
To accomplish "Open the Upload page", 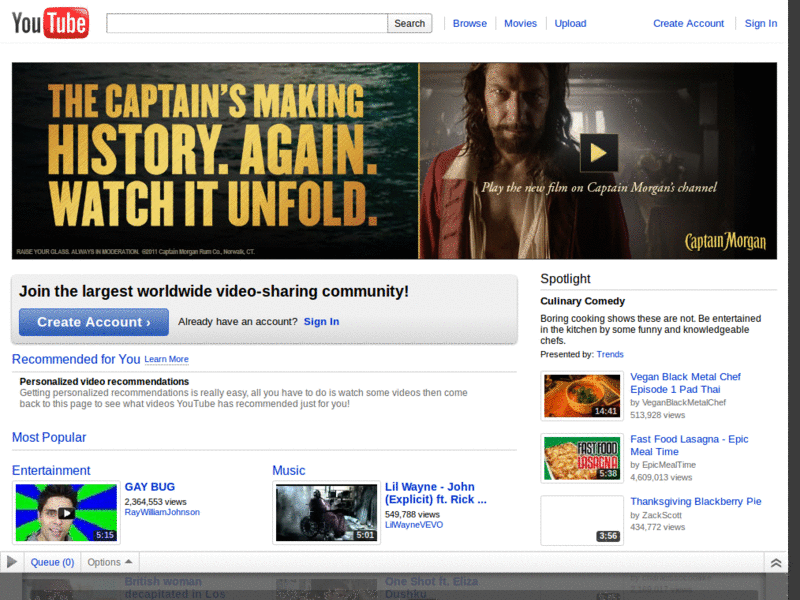I will pyautogui.click(x=570, y=23).
